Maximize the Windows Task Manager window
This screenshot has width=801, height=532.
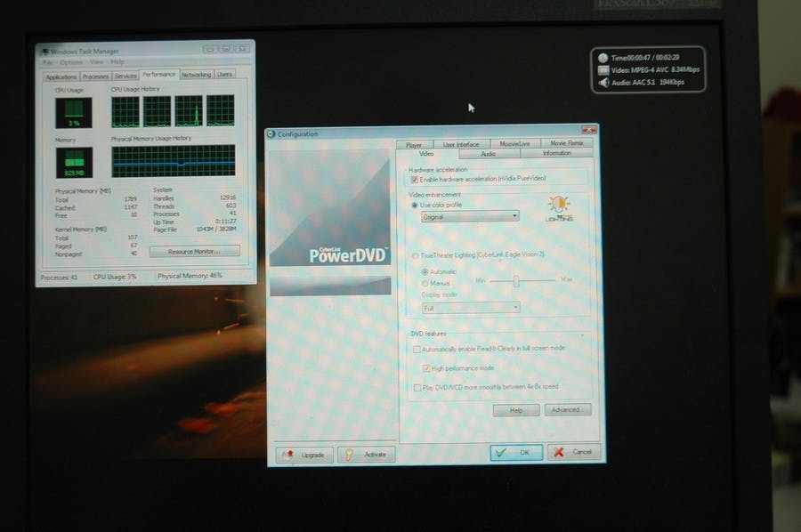point(226,49)
